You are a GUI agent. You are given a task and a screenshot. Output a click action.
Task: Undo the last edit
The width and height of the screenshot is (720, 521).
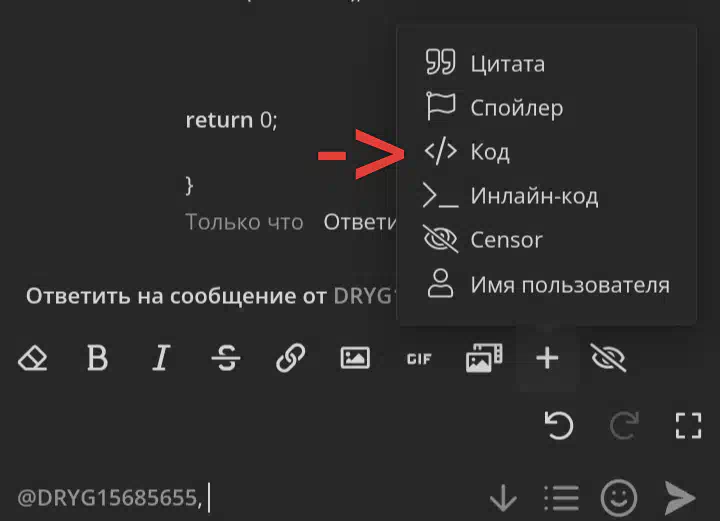[x=558, y=426]
